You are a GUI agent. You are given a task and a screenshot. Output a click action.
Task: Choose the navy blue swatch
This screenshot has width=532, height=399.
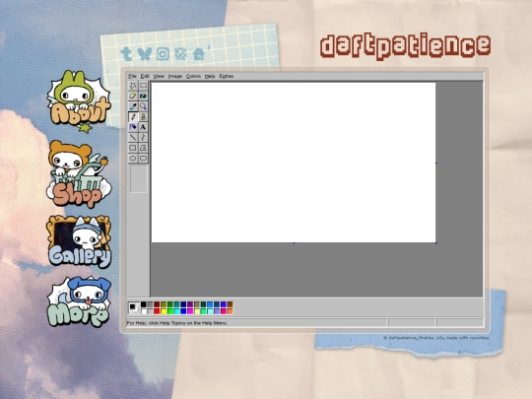click(x=183, y=304)
